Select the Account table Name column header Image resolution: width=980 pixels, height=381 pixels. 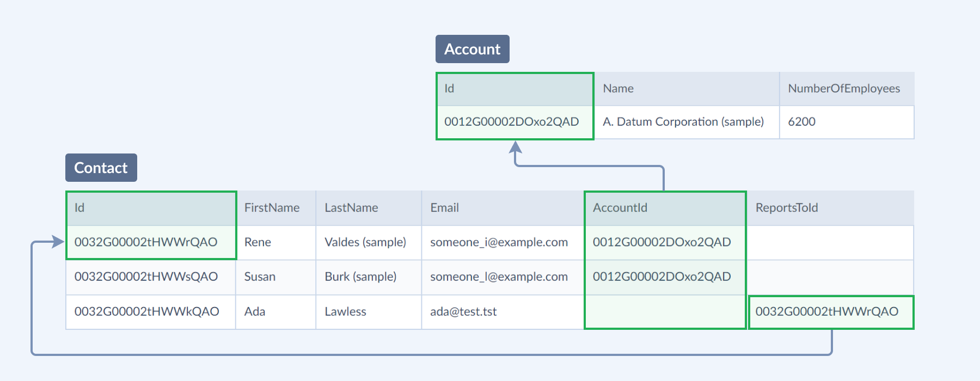pos(687,89)
